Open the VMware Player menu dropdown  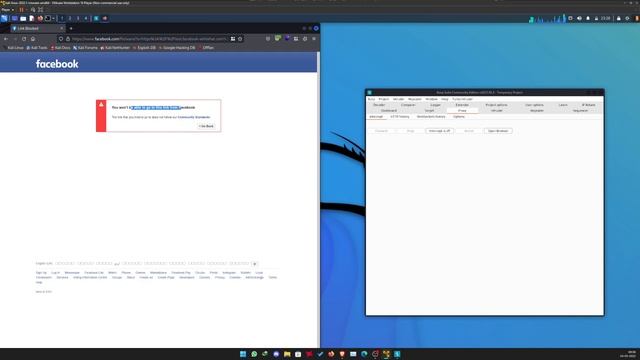pyautogui.click(x=8, y=9)
